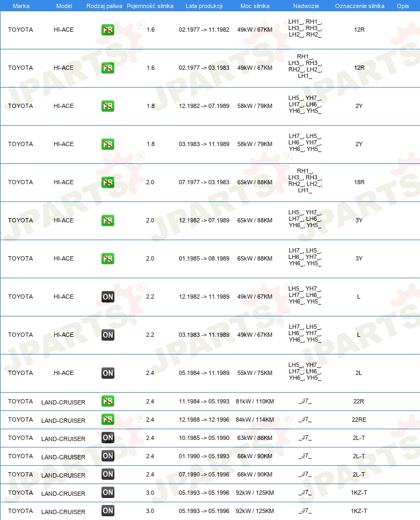Click production dates 02.1977 -> 11.1982
420x520 pixels.
(204, 30)
